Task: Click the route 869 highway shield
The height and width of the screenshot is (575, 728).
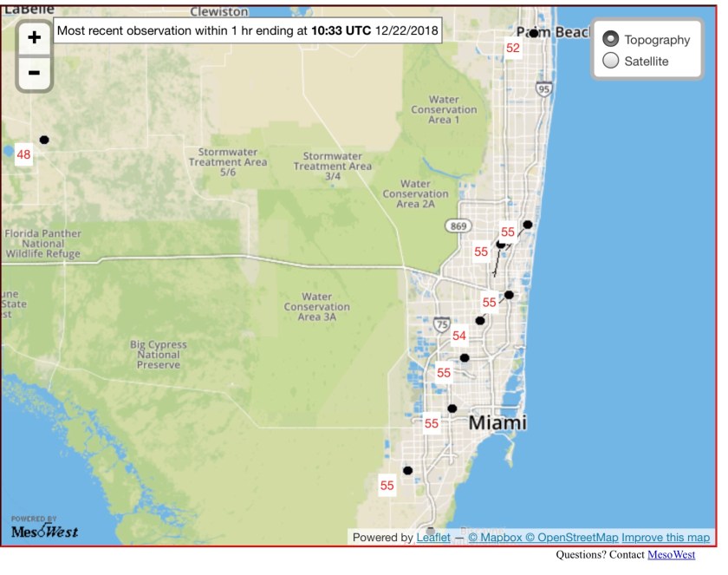Action: (x=458, y=225)
